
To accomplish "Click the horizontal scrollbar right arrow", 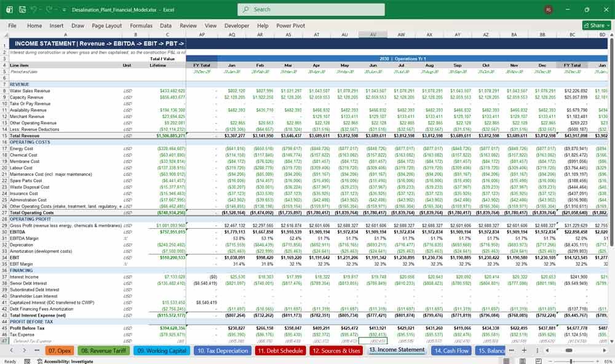I will coord(605,350).
